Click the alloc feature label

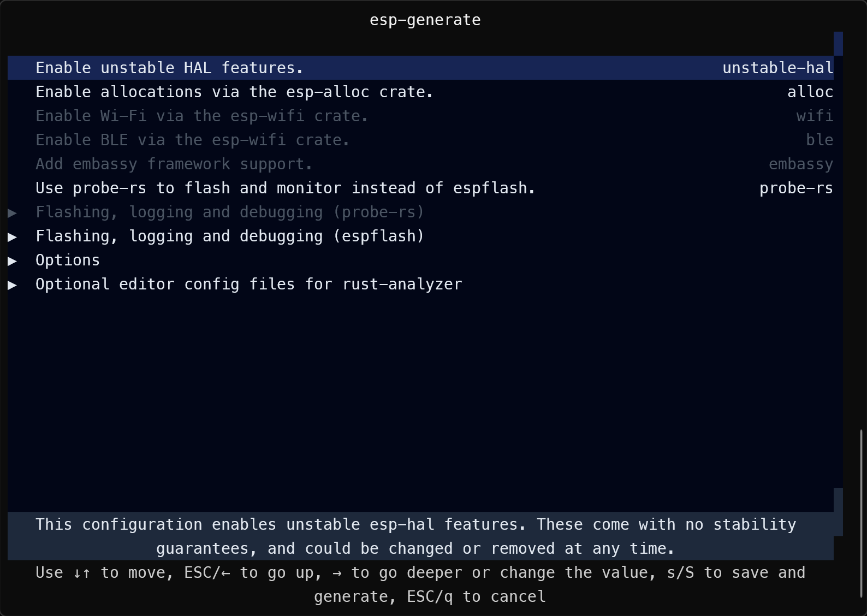tap(810, 92)
